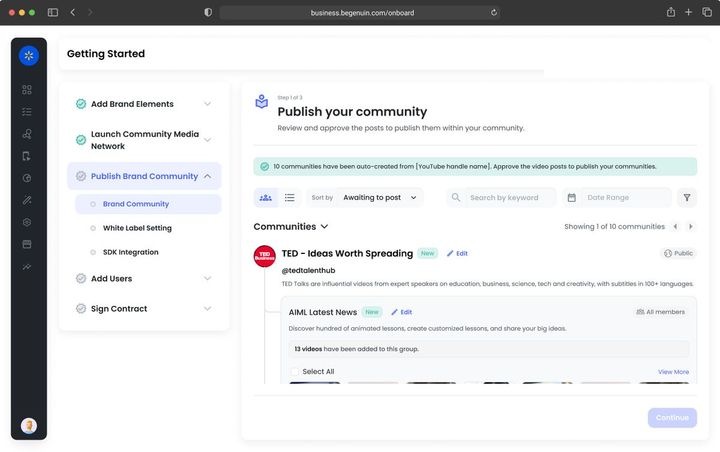Open the checklist icon in sidebar
The image size is (720, 452).
click(x=27, y=112)
